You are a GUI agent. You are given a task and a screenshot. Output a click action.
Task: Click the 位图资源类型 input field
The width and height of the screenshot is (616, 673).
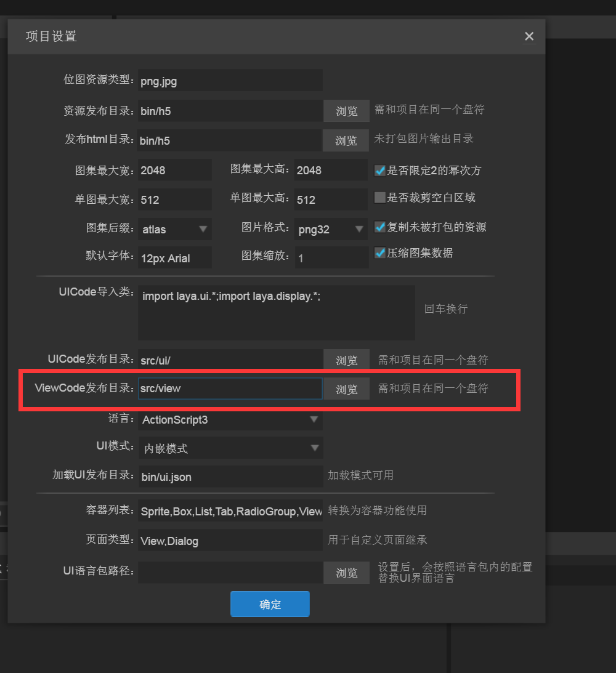coord(230,80)
